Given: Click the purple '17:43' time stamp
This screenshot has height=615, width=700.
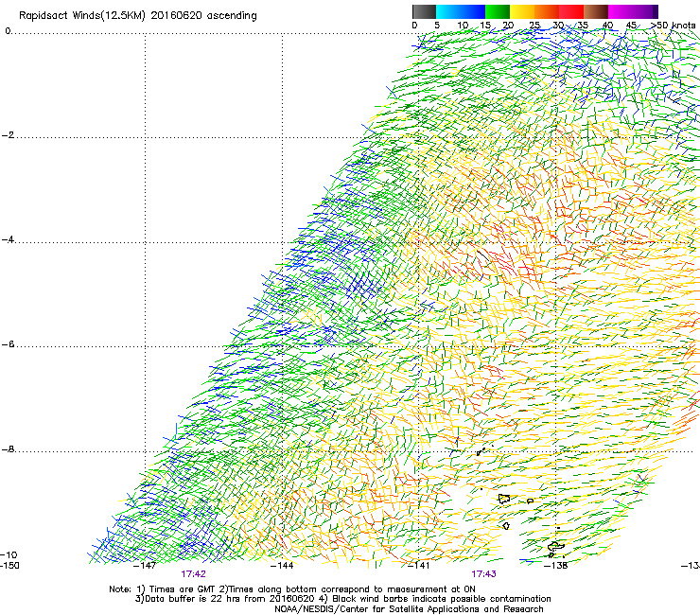Looking at the screenshot, I should [484, 574].
